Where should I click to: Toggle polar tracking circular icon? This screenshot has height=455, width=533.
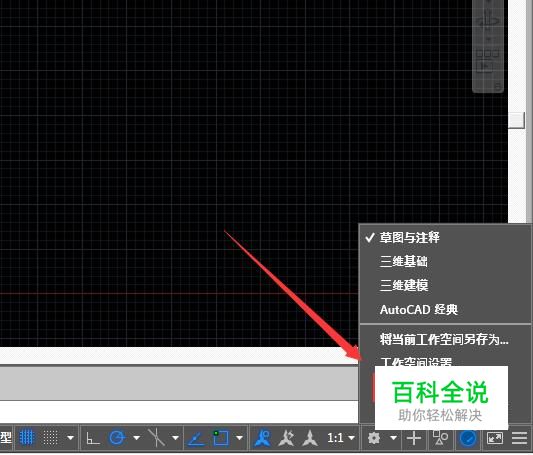pos(117,438)
